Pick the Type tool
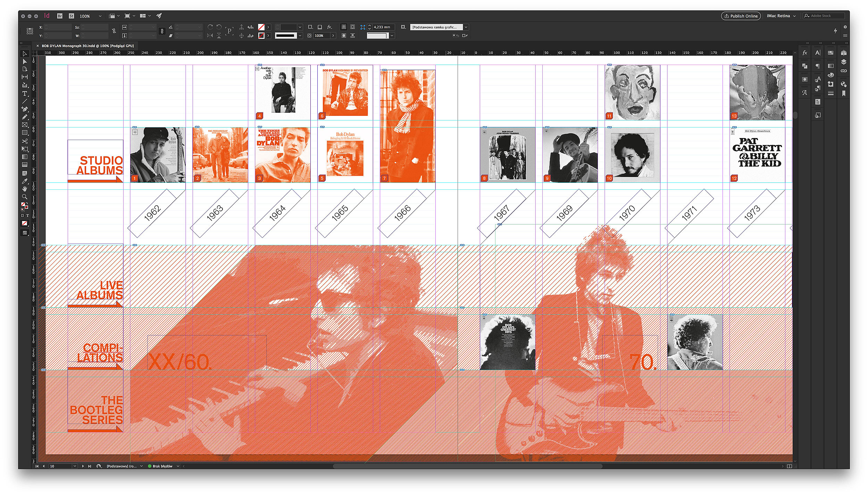Screen dimensions: 868x495 point(25,94)
